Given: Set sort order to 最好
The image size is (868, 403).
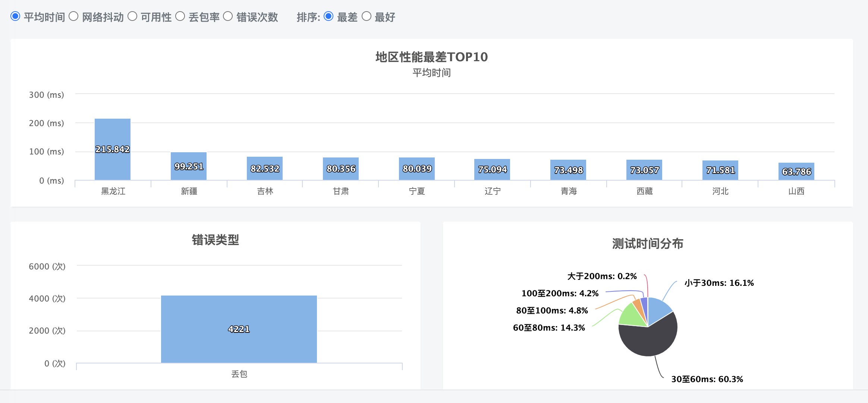Looking at the screenshot, I should coord(367,16).
